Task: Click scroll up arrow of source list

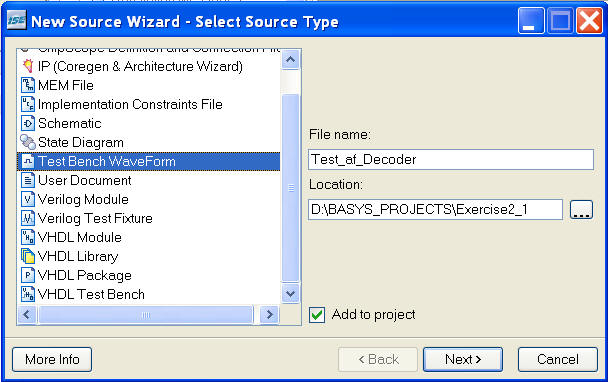Action: click(x=290, y=60)
